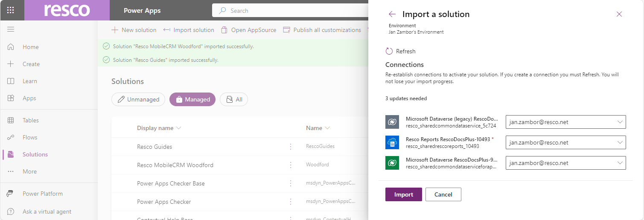Open Power Apps Checker Base solution
644x220 pixels.
pyautogui.click(x=171, y=183)
